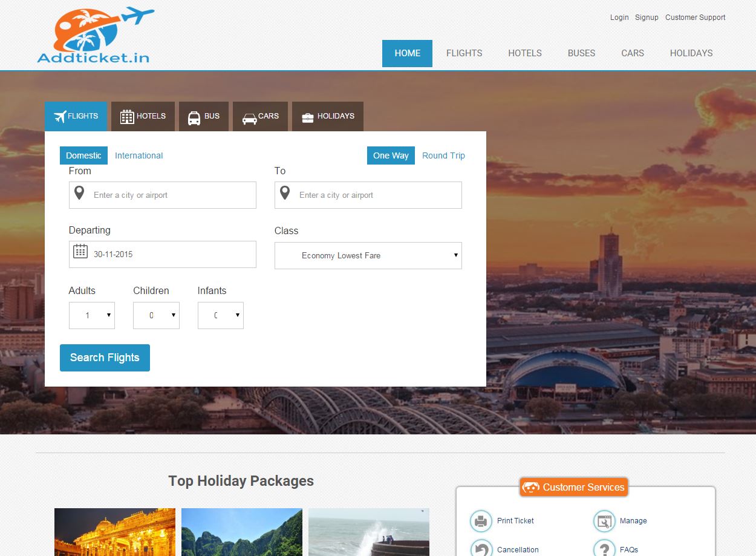
Task: Click the Customer Services badge
Action: [x=573, y=487]
